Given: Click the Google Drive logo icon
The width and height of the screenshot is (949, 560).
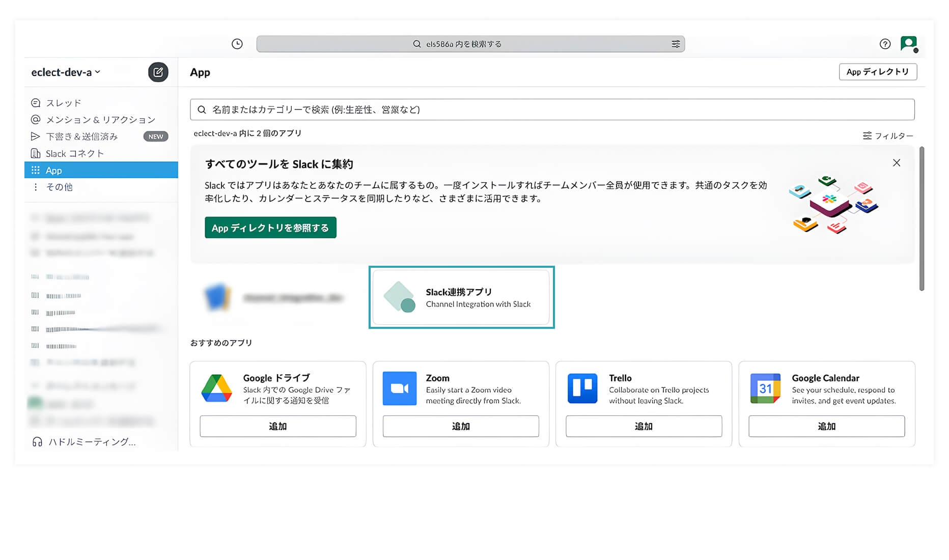Looking at the screenshot, I should 216,388.
